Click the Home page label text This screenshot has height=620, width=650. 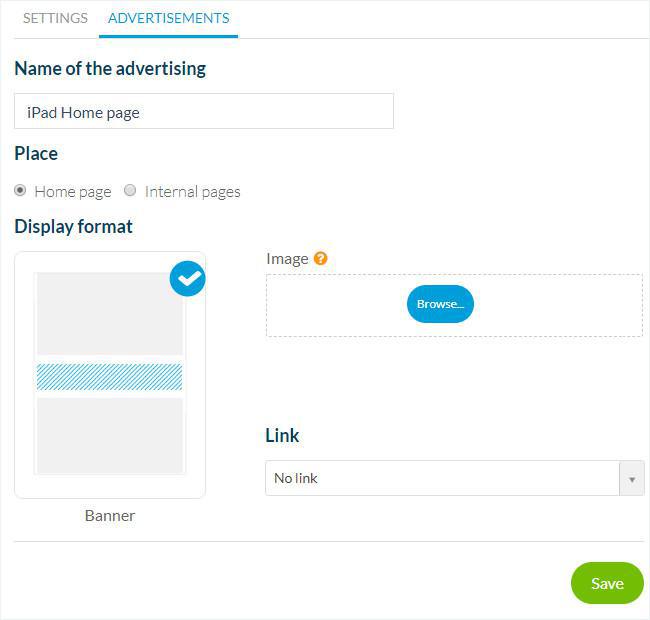(x=73, y=191)
